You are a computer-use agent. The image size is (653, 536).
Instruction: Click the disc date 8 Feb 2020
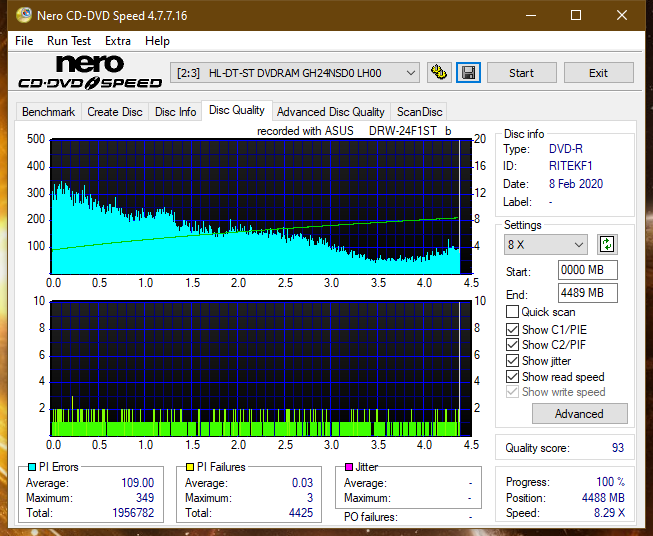coord(576,184)
